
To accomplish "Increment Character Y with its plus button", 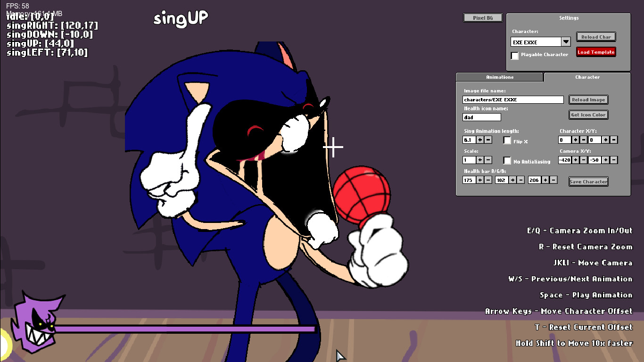I will 606,140.
